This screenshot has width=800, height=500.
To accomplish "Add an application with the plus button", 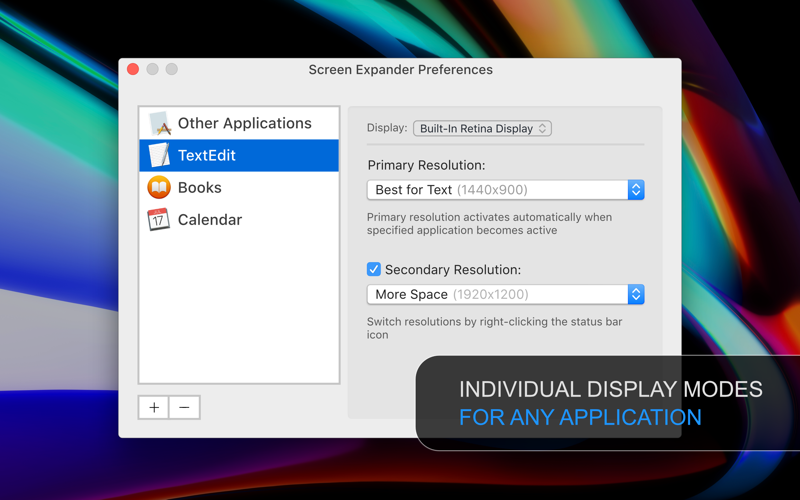I will point(154,407).
